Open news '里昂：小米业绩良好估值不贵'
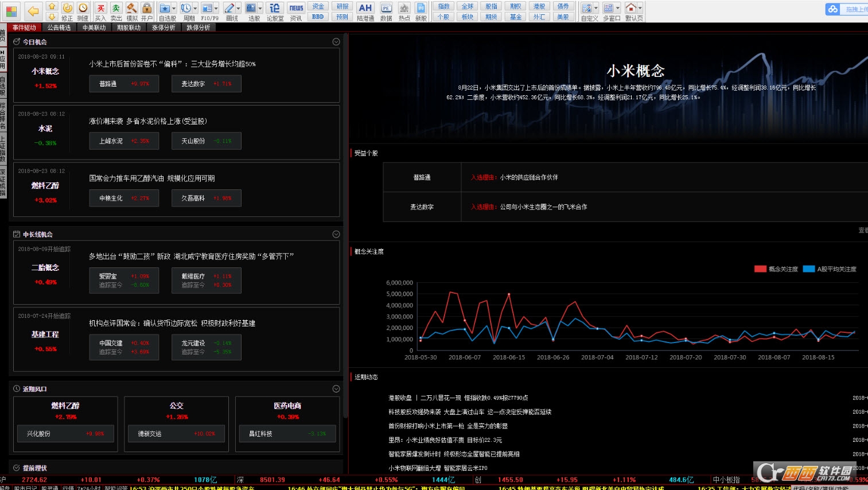The width and height of the screenshot is (868, 490). pos(445,440)
